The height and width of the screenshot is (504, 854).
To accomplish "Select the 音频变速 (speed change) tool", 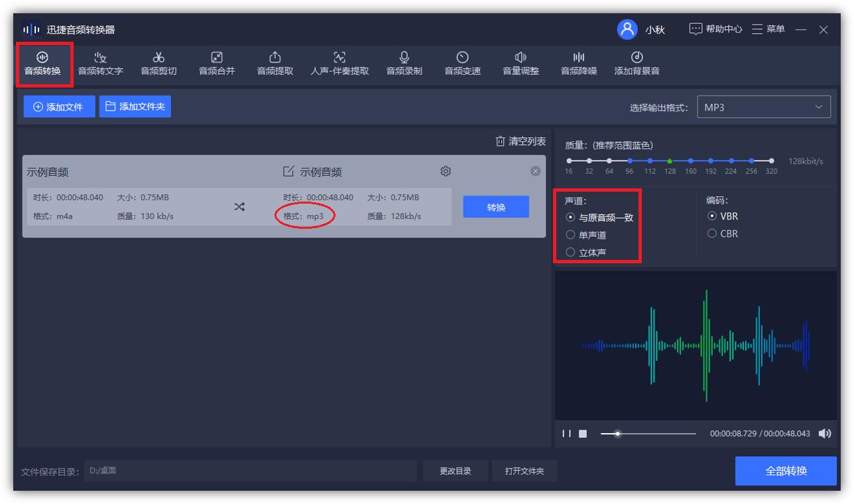I will pos(461,64).
